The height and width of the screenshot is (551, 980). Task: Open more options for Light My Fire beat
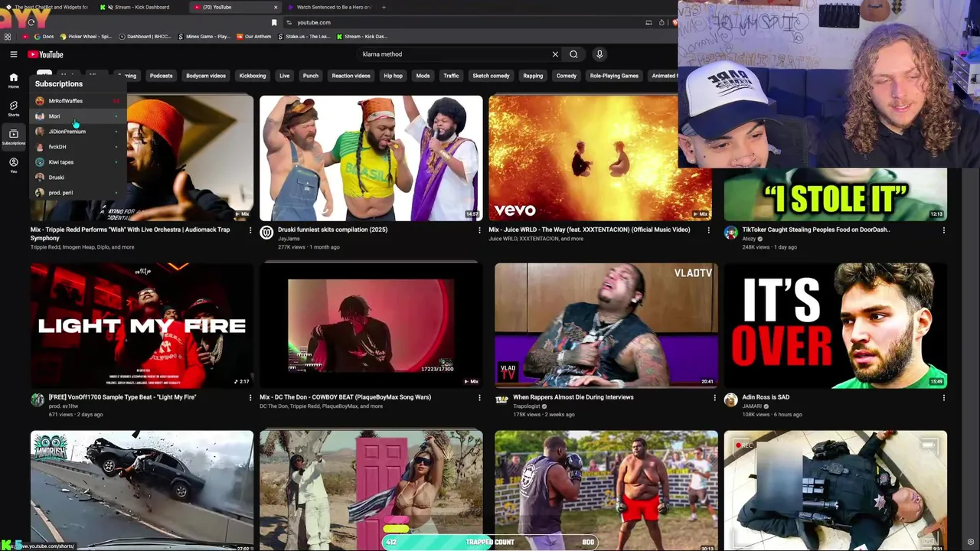tap(250, 397)
